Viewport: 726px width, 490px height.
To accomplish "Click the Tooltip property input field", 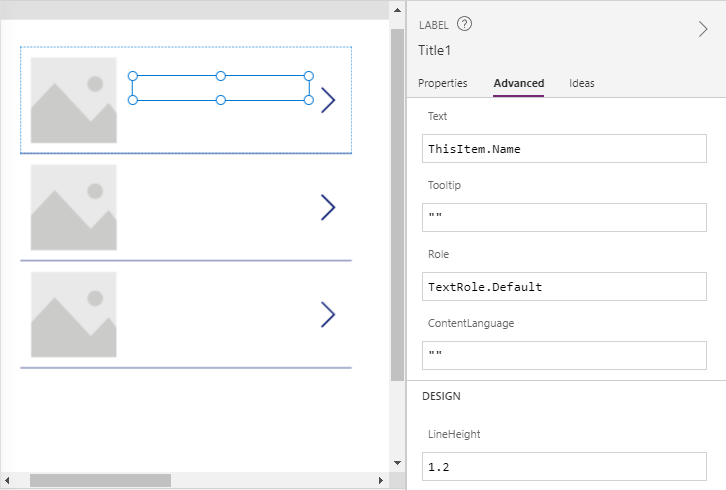I will coord(564,217).
